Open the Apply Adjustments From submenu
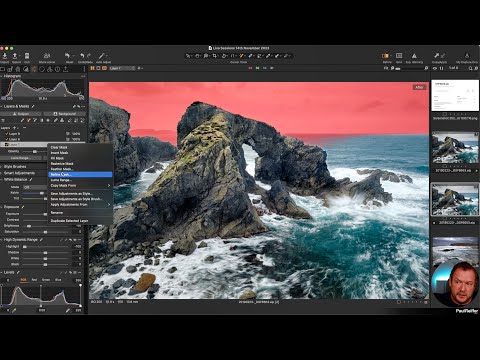This screenshot has height=360, width=480. [80, 204]
